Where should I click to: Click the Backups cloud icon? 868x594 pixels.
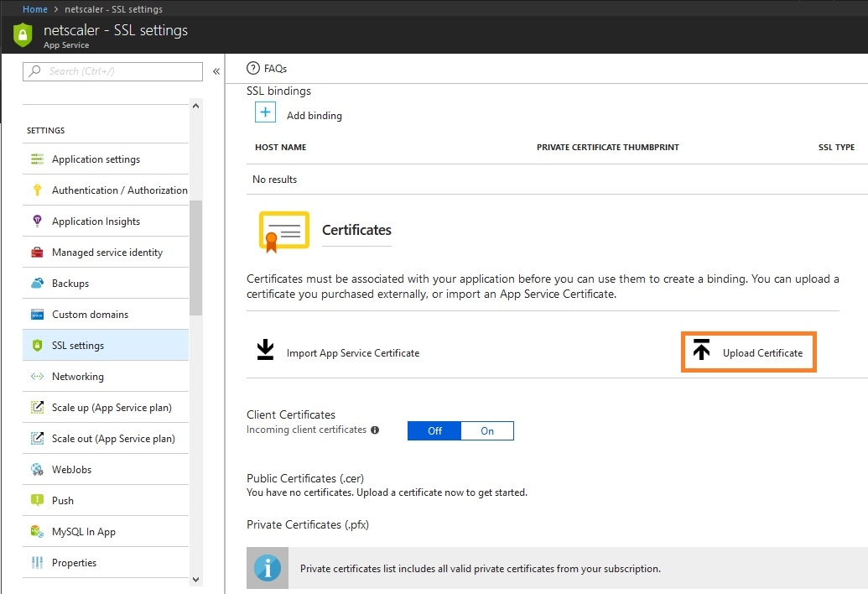37,284
